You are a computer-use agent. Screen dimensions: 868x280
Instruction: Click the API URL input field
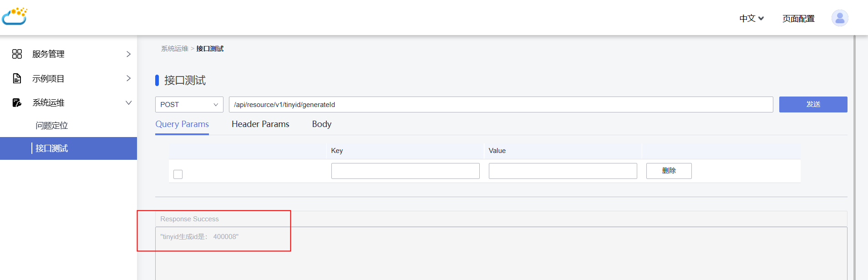[x=501, y=104]
